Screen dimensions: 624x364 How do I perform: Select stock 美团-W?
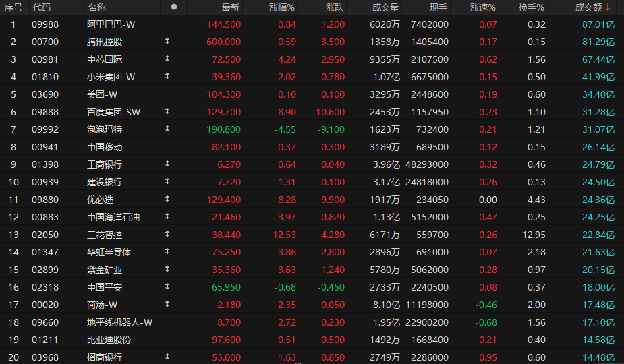click(x=103, y=94)
